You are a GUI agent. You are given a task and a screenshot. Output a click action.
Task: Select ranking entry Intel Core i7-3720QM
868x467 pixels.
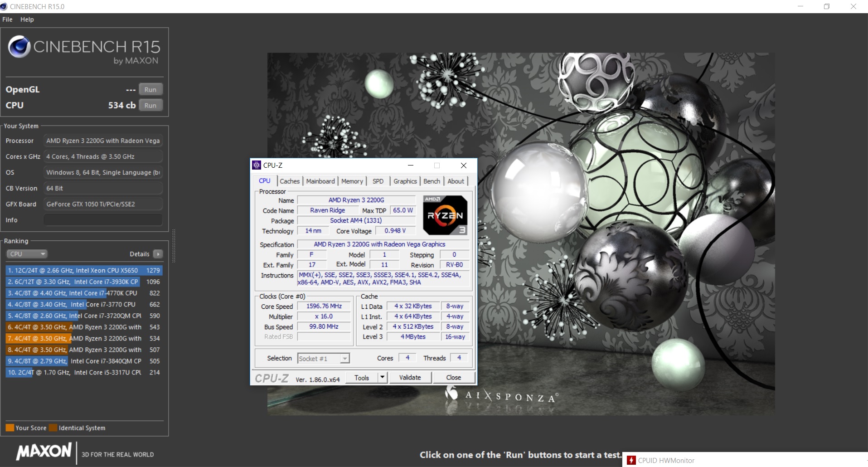(x=84, y=316)
